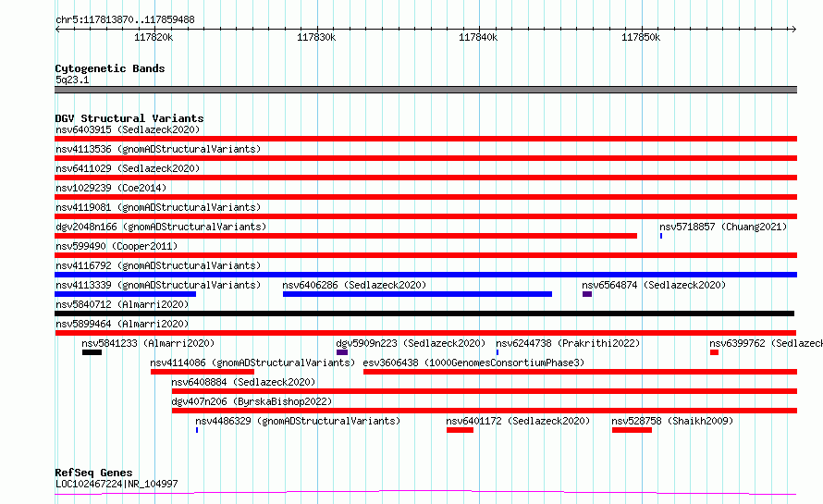Click the nsv4113536 (gnomADStructuralVariants) label
Viewport: 823px width, 504px height.
(x=158, y=149)
